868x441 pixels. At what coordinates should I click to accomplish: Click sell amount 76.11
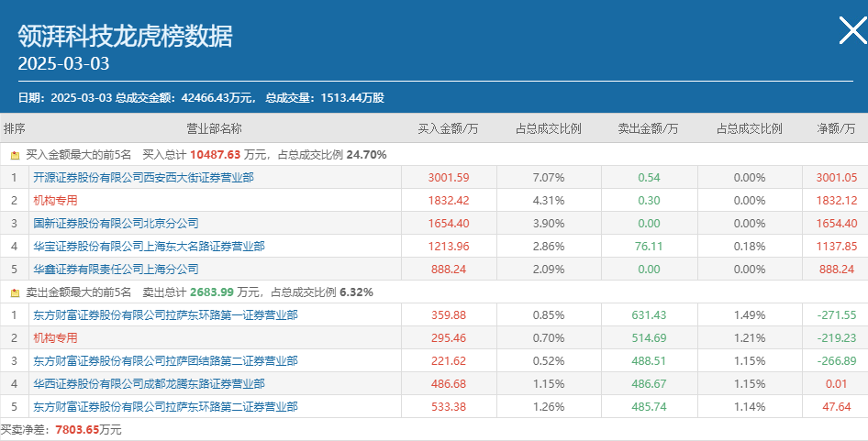pyautogui.click(x=649, y=247)
